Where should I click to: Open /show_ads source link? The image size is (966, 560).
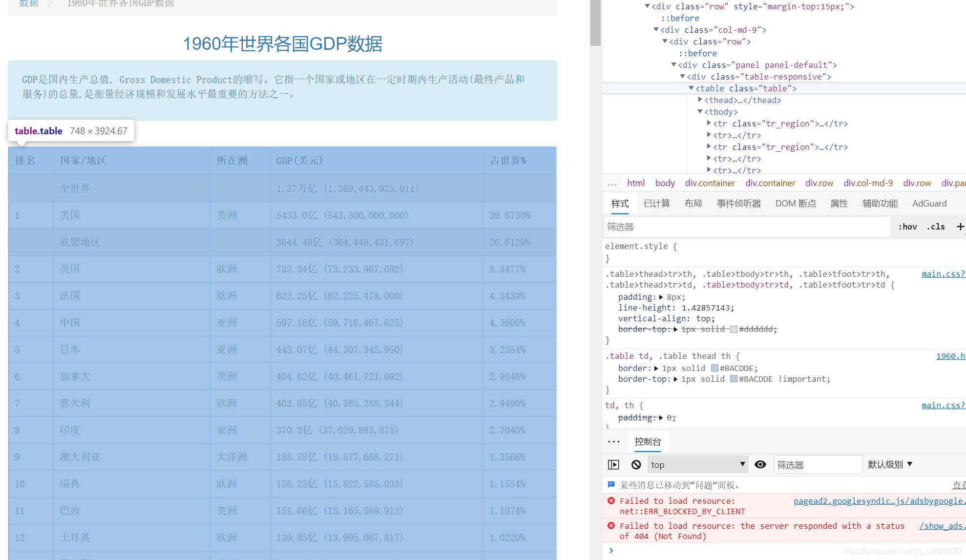pos(942,526)
